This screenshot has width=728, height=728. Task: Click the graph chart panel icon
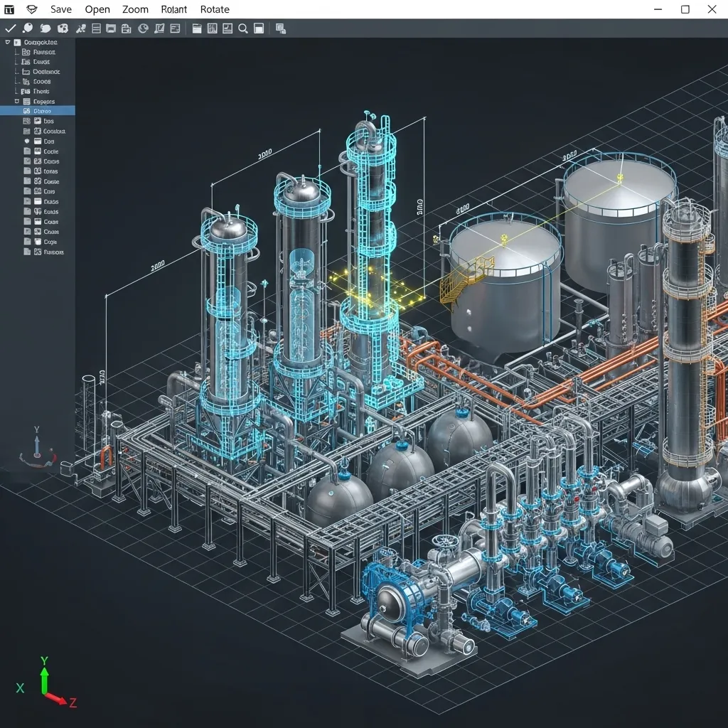click(227, 28)
